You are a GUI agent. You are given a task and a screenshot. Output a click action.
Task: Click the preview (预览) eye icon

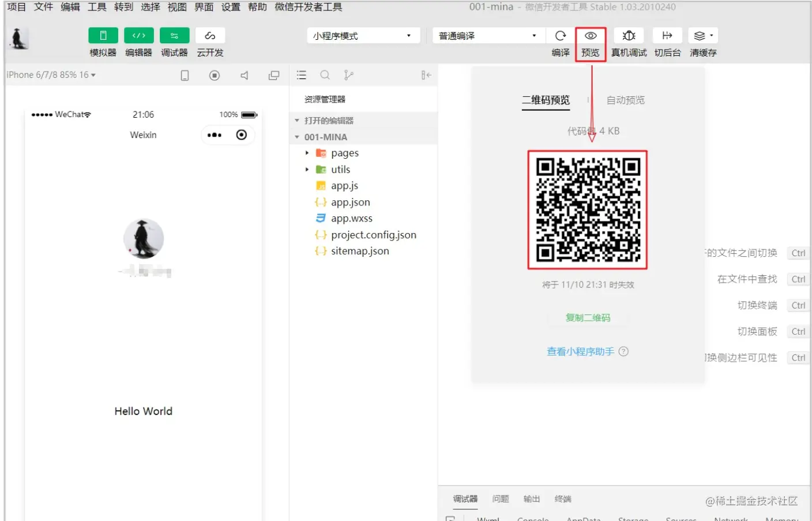pyautogui.click(x=591, y=36)
